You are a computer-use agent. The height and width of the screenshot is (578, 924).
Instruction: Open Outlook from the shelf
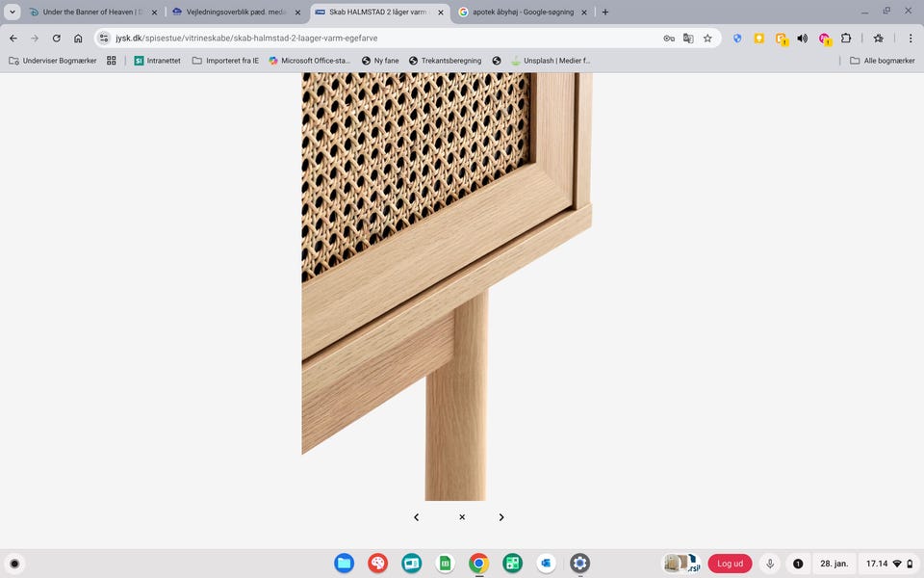point(546,564)
